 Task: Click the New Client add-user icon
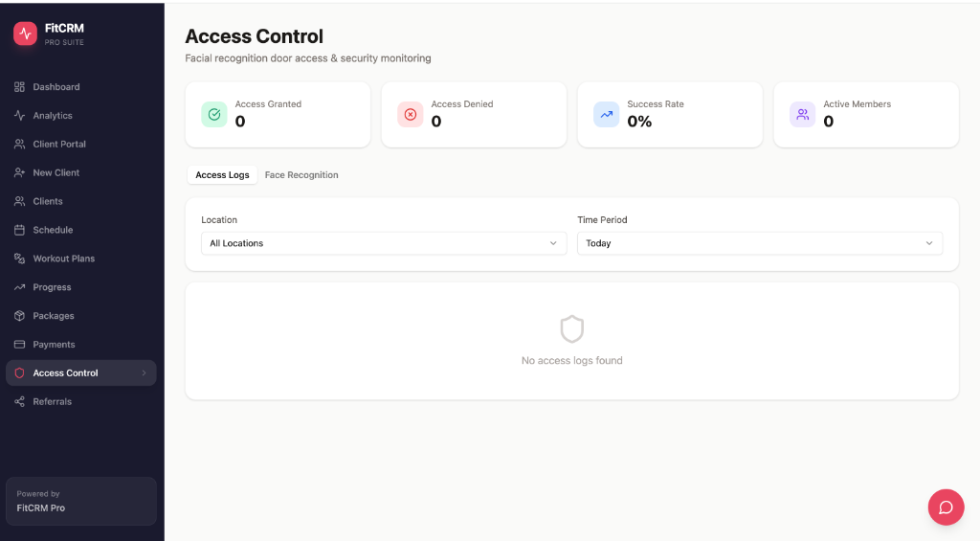point(19,172)
